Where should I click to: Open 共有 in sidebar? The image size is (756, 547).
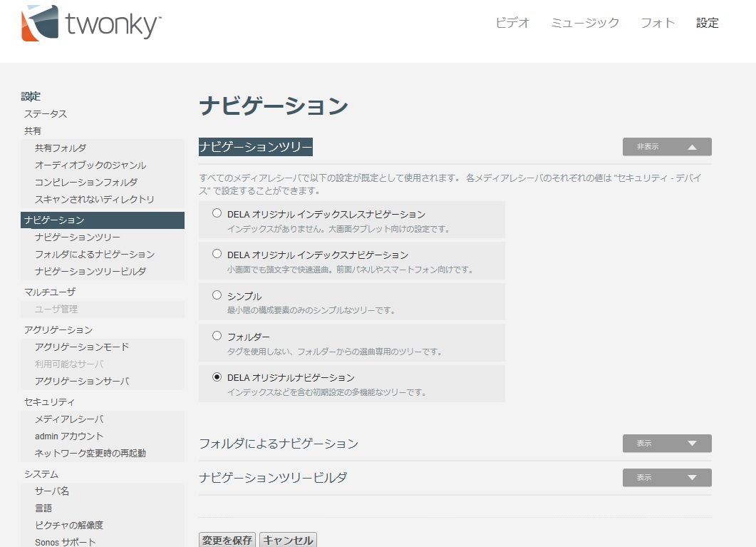click(33, 131)
